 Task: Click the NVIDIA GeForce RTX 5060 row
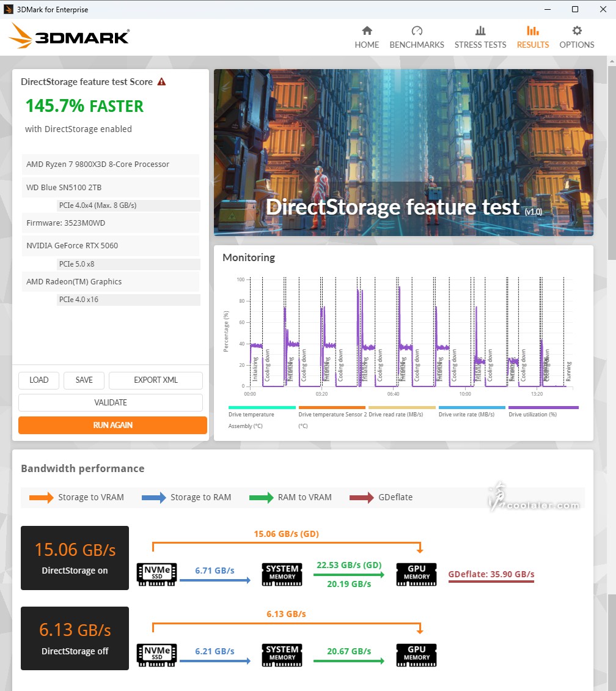click(111, 245)
